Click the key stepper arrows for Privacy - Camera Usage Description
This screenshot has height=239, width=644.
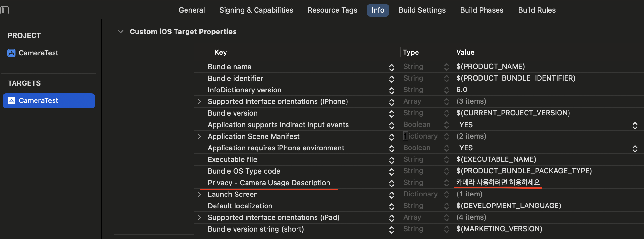click(x=391, y=183)
